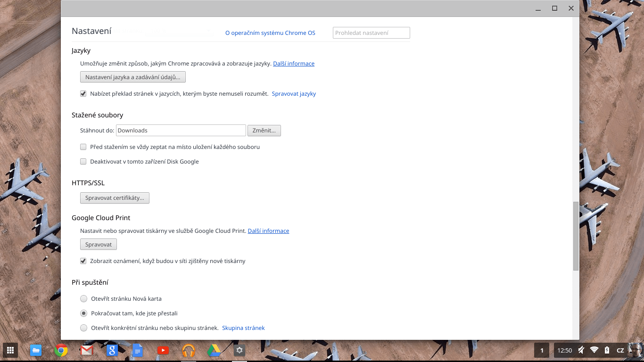The width and height of the screenshot is (644, 362).
Task: Check "Deaktivovat v tomto zařízení Disk Google"
Action: point(83,162)
